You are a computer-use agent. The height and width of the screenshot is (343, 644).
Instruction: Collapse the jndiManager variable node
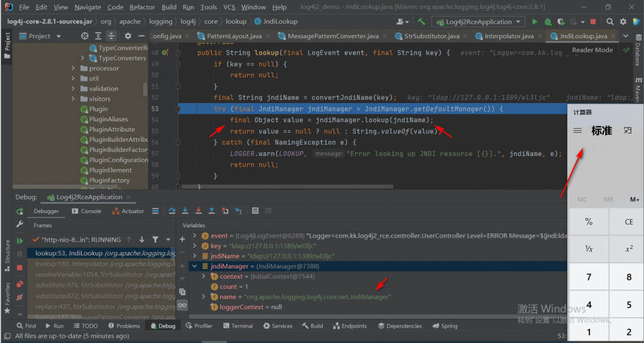pyautogui.click(x=195, y=266)
